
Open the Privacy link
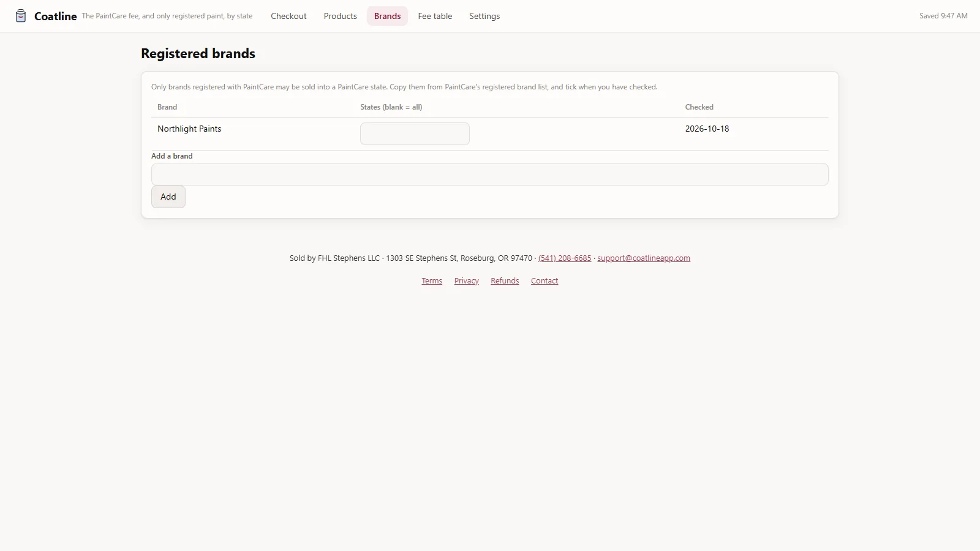click(x=466, y=280)
